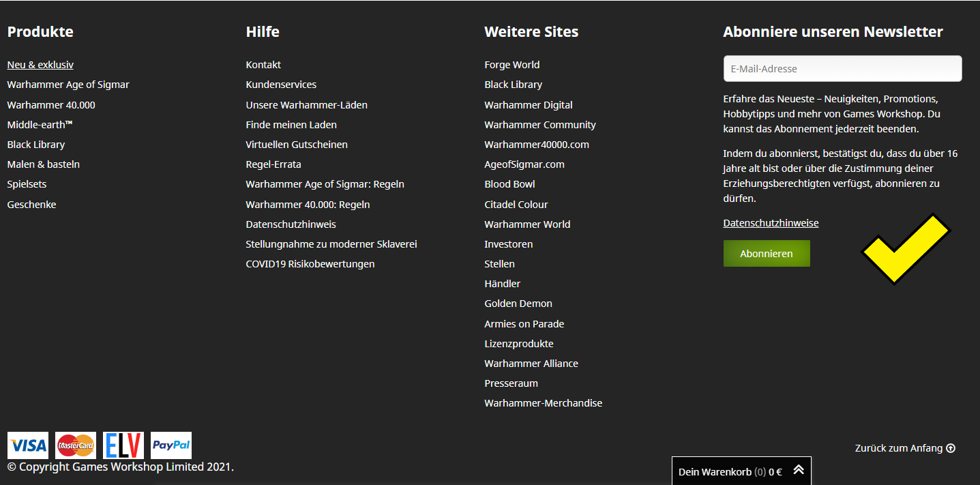The image size is (980, 485).
Task: Open Unsere Warhammer-Läden link
Action: click(x=307, y=105)
